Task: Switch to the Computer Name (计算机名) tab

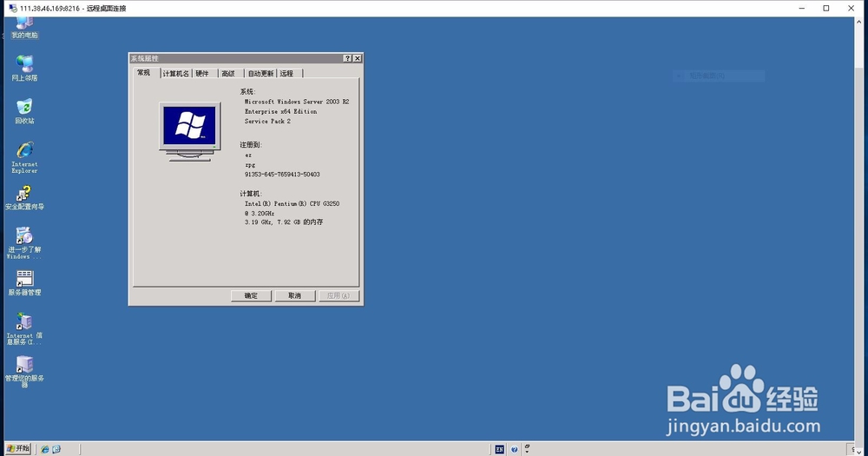Action: (x=176, y=74)
